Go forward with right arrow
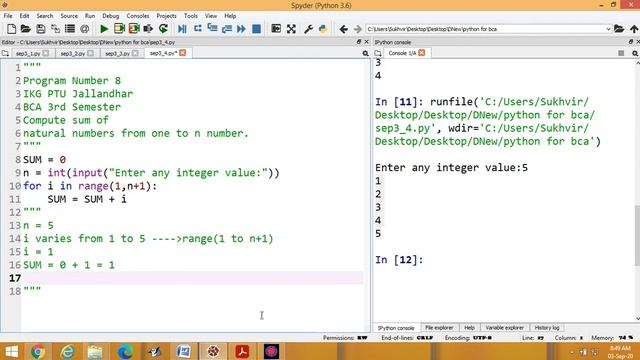This screenshot has height=360, width=640. point(358,29)
